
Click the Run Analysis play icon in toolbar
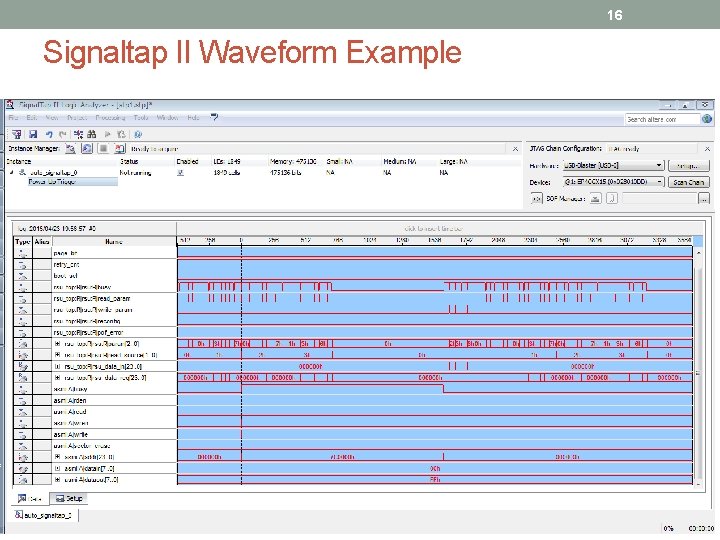107,134
